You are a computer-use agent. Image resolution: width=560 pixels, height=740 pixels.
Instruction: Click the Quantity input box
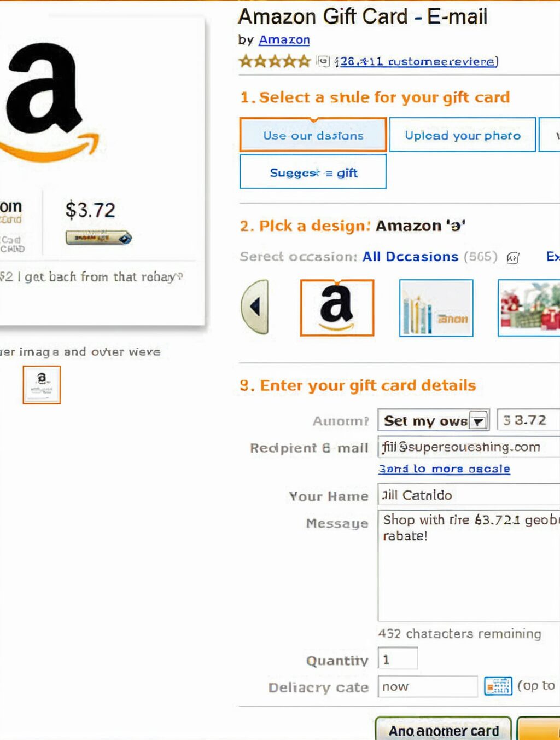398,659
